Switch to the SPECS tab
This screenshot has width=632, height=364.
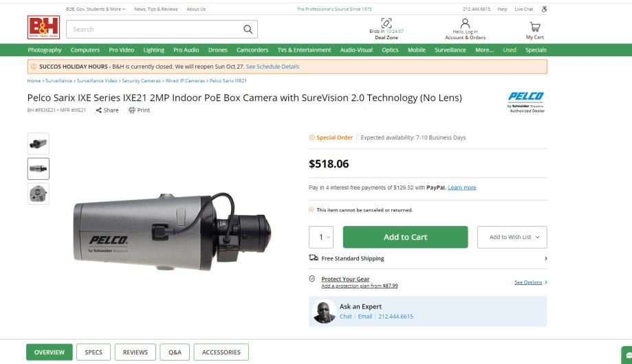click(93, 352)
